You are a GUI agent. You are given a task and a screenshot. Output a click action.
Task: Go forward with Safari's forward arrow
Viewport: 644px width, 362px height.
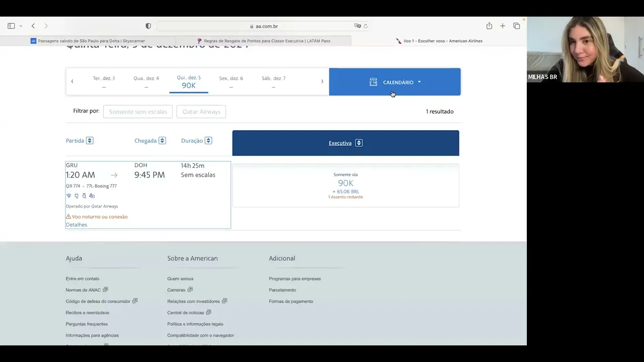tap(46, 26)
